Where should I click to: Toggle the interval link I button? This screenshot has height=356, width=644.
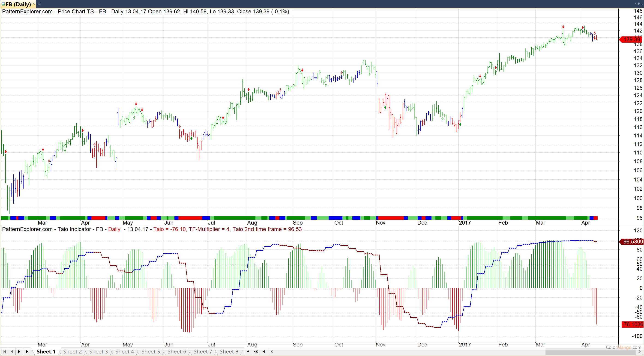pyautogui.click(x=264, y=352)
